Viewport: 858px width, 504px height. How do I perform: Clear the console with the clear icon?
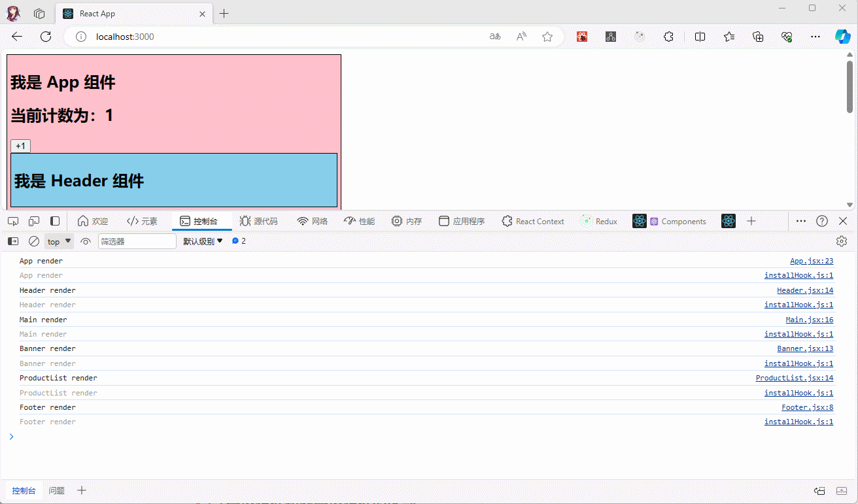tap(34, 241)
